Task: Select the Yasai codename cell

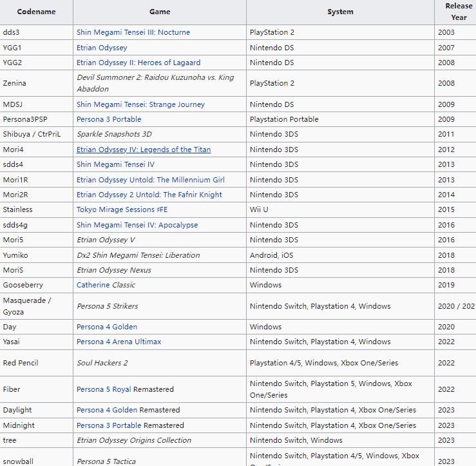Action: (x=37, y=342)
